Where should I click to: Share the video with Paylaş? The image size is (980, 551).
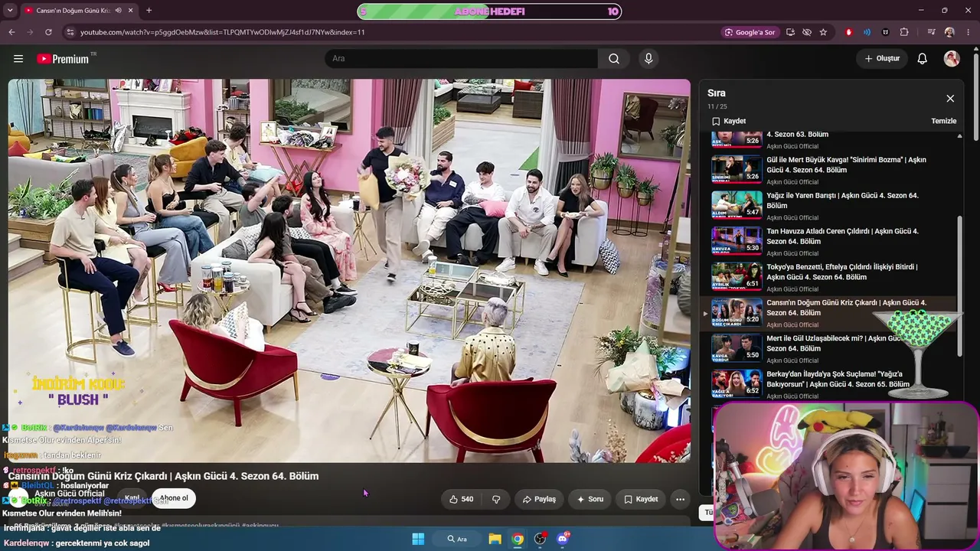coord(539,499)
